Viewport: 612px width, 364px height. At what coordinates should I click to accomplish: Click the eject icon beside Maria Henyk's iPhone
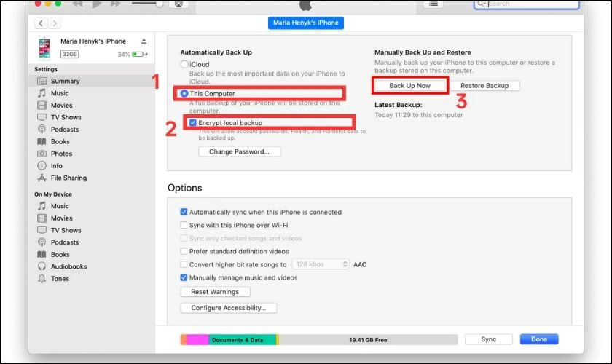(x=144, y=41)
